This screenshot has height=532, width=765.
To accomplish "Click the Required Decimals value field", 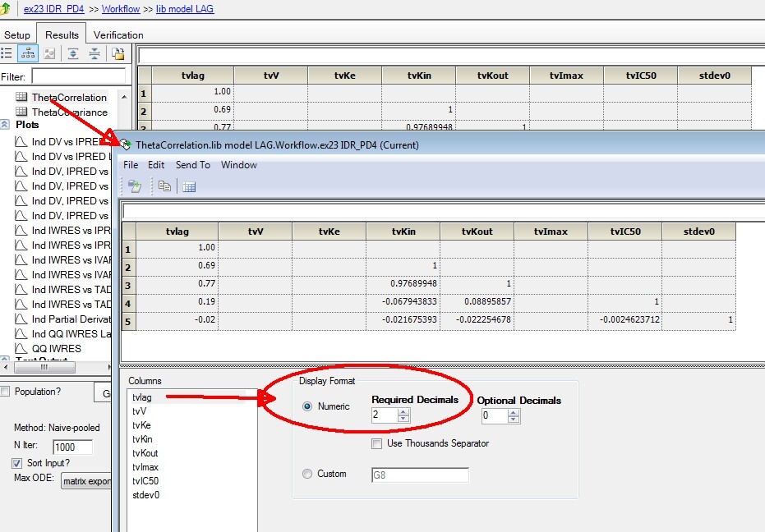I will [385, 415].
